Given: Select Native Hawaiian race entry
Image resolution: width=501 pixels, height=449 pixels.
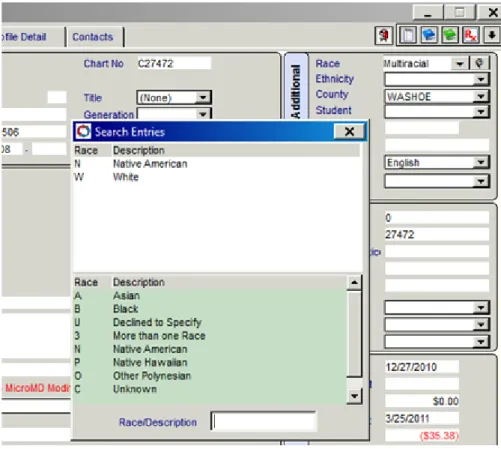Looking at the screenshot, I should [210, 362].
